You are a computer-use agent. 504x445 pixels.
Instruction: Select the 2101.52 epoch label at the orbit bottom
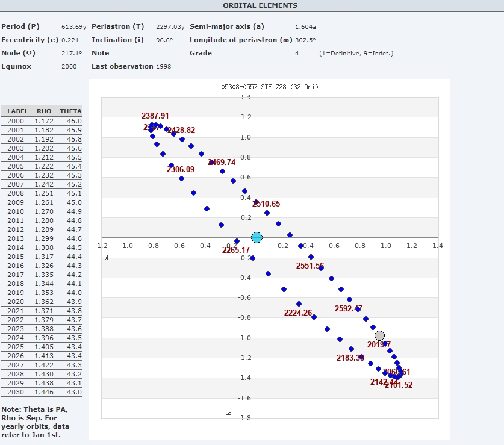pos(398,385)
